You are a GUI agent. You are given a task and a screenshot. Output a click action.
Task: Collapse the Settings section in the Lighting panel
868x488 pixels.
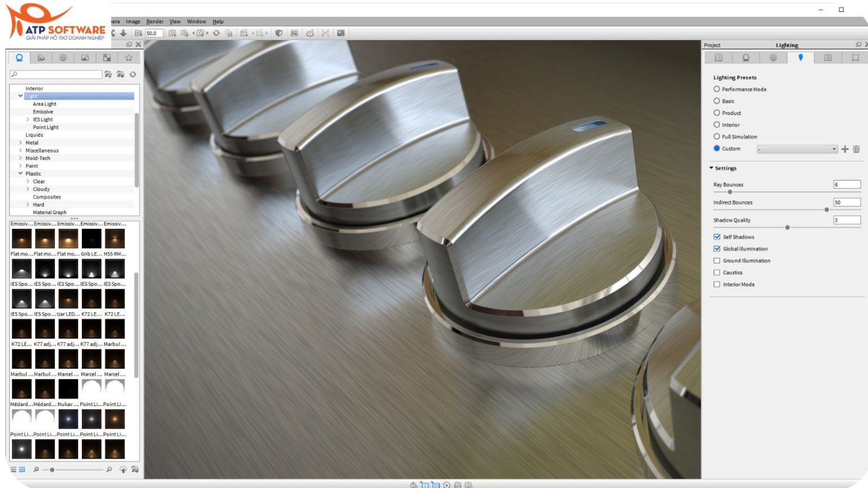[x=711, y=168]
